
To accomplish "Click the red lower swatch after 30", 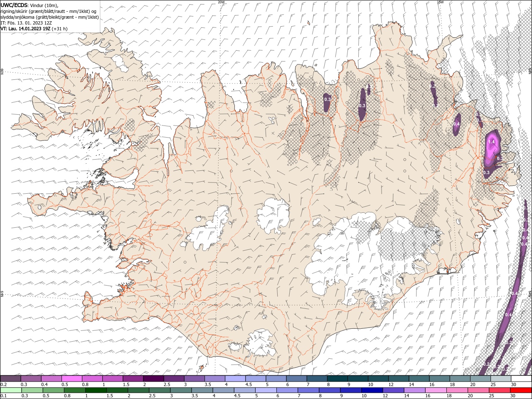I will (x=520, y=390).
